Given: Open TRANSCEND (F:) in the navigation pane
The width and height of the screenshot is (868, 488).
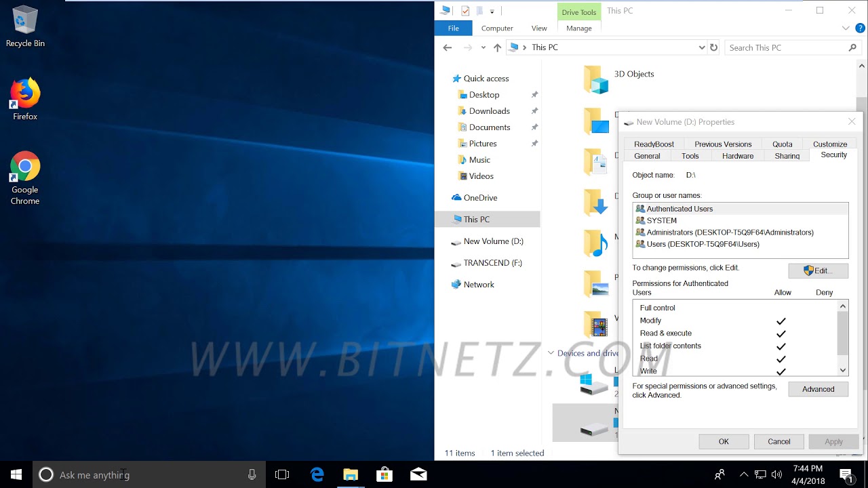Looking at the screenshot, I should click(x=492, y=263).
